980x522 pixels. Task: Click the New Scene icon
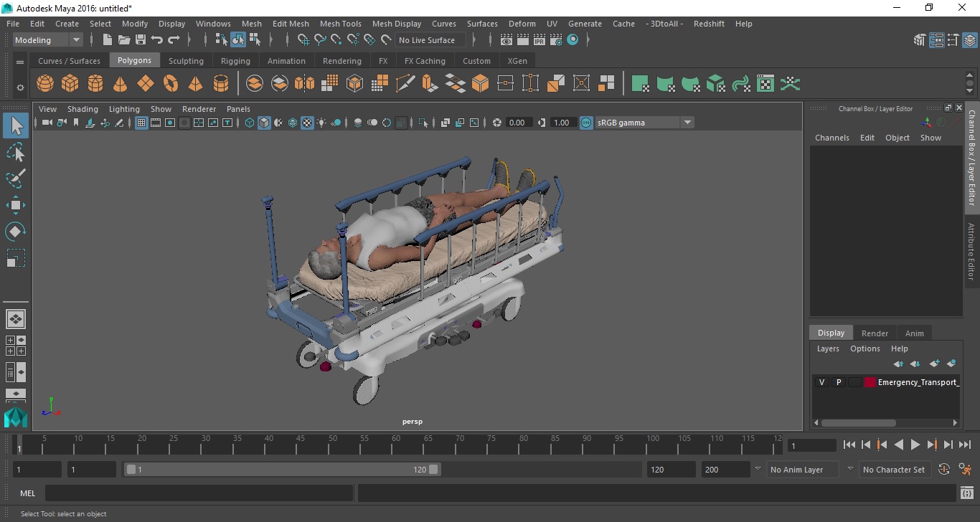(108, 40)
